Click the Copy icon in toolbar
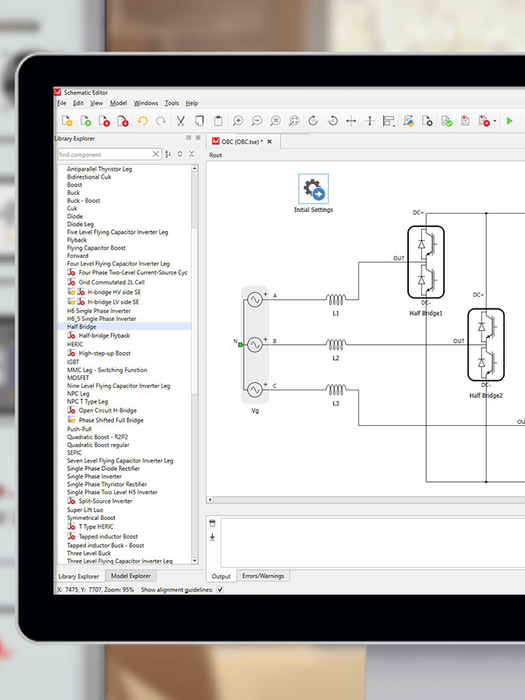Viewport: 525px width, 700px height. click(199, 121)
